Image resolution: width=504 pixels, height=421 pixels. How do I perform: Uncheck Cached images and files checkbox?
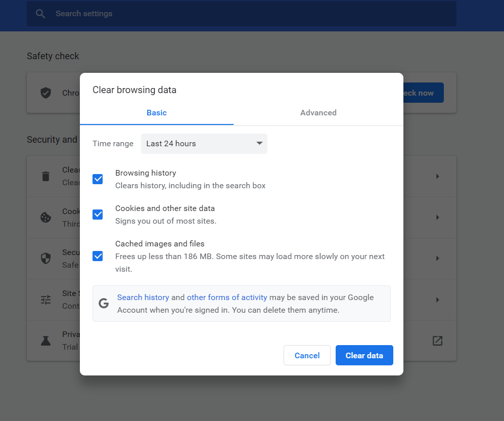coord(98,257)
